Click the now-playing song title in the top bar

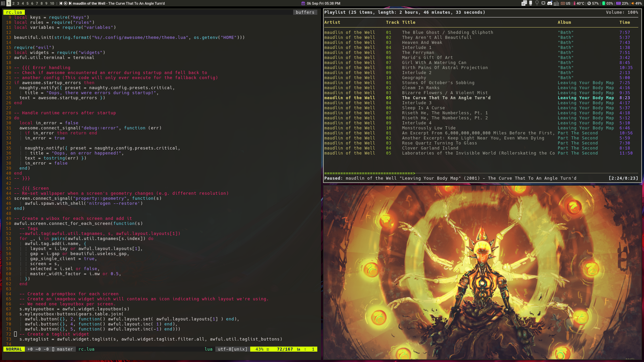[x=119, y=3]
